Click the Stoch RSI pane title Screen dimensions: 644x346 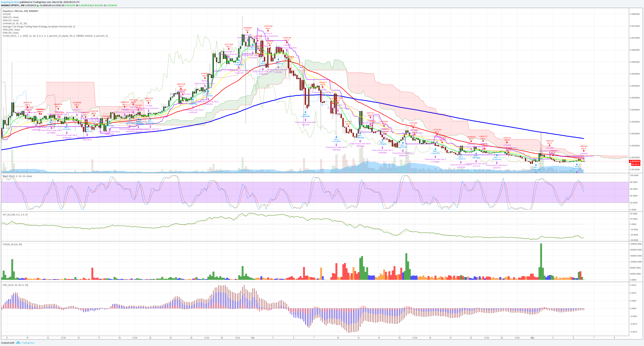coord(17,176)
